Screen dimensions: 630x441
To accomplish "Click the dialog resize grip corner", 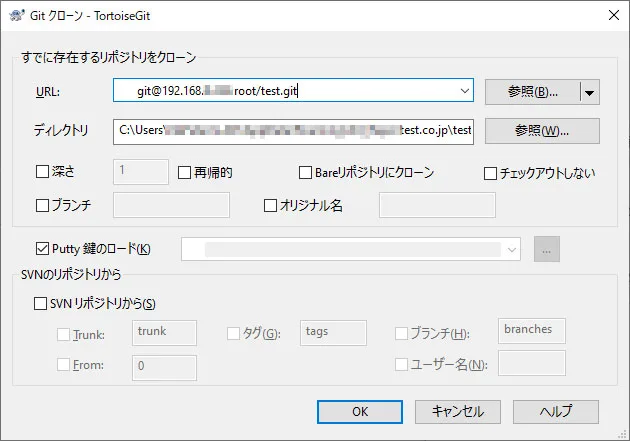I will [x=623, y=434].
